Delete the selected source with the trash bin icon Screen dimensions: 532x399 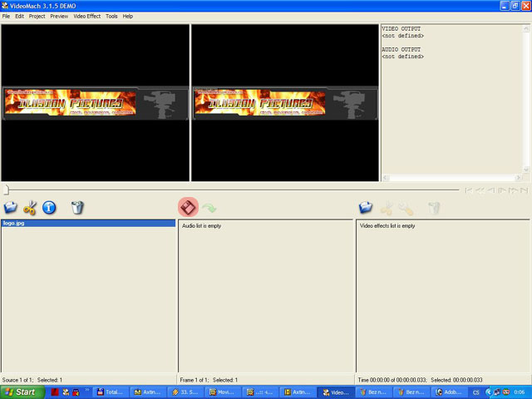77,207
